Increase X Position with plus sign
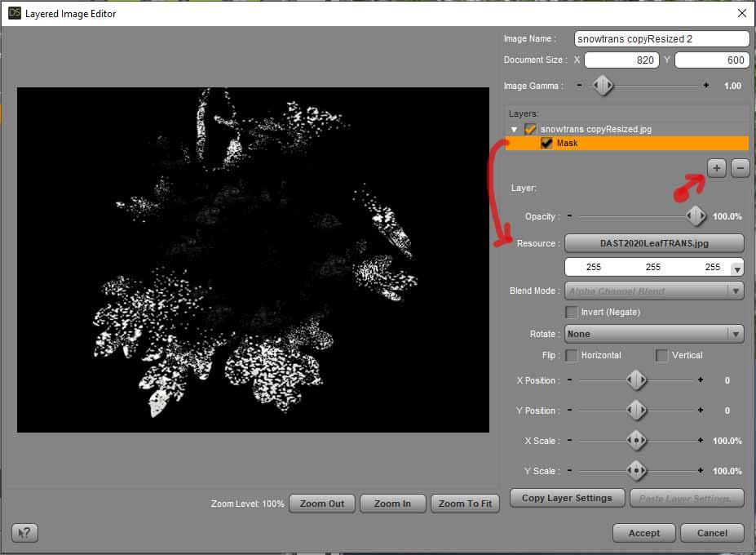The image size is (756, 555). 700,380
